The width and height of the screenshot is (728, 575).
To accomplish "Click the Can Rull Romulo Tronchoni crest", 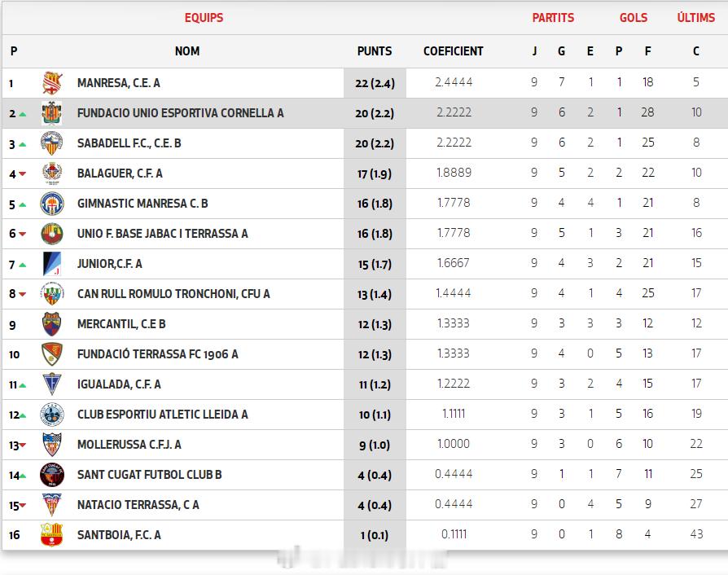I will coord(51,294).
